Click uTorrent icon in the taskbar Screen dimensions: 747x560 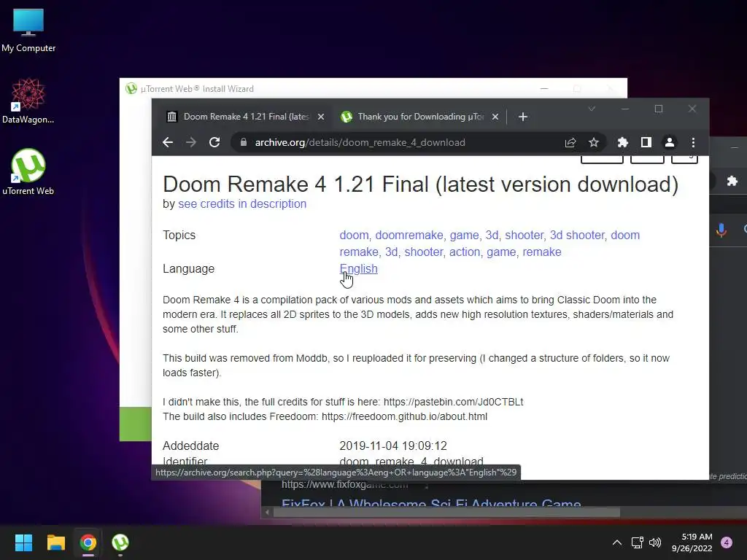(x=120, y=542)
